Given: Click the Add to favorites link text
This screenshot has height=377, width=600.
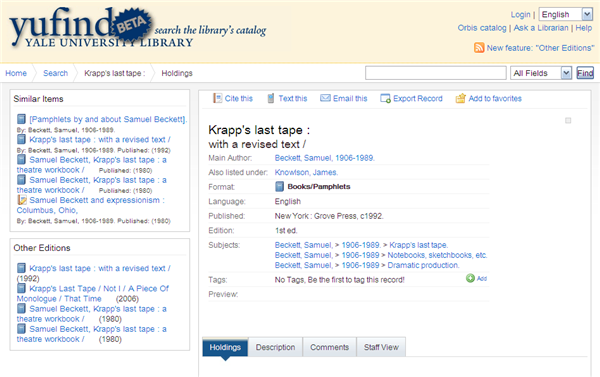Looking at the screenshot, I should coord(495,98).
